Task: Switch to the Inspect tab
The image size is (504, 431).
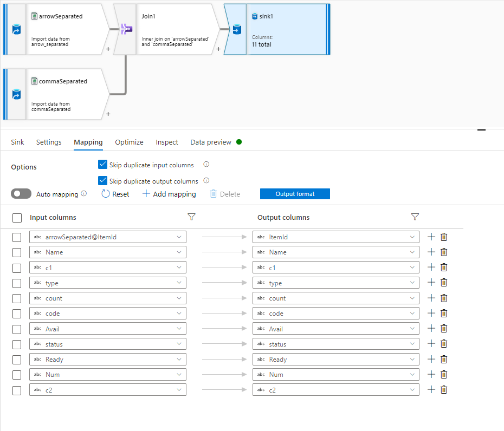Action: point(167,142)
